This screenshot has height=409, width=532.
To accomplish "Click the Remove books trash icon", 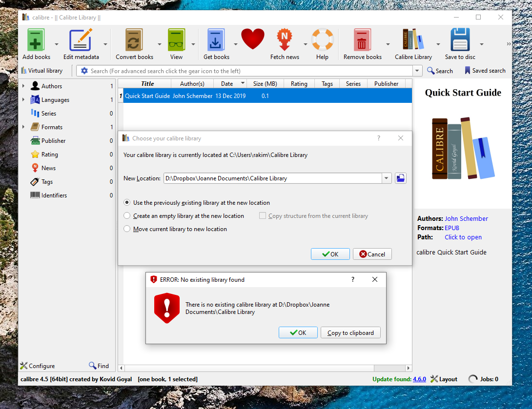I will tap(362, 40).
